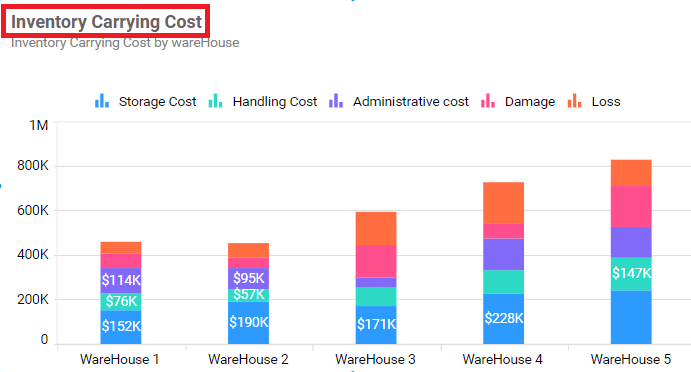Click the $171K storage segment of WareHouse 3
This screenshot has height=372, width=691.
(376, 325)
